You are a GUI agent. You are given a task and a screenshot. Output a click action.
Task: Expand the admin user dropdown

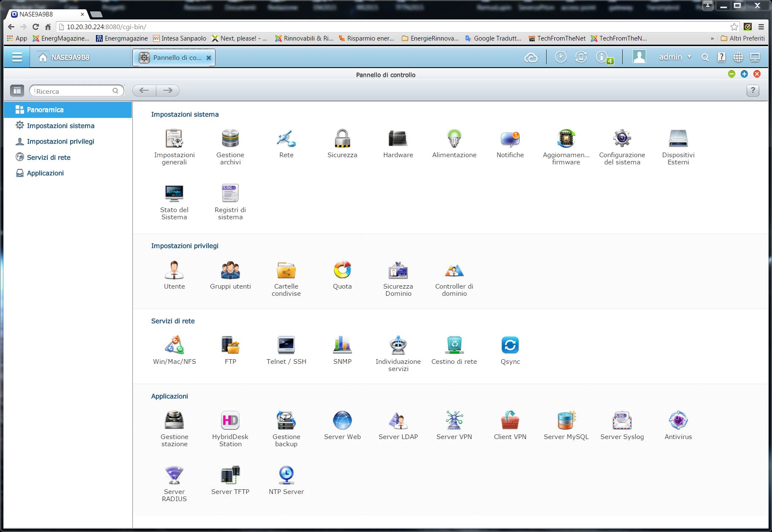[675, 57]
